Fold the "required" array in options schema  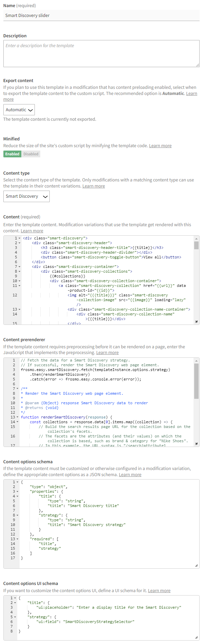tap(17, 539)
